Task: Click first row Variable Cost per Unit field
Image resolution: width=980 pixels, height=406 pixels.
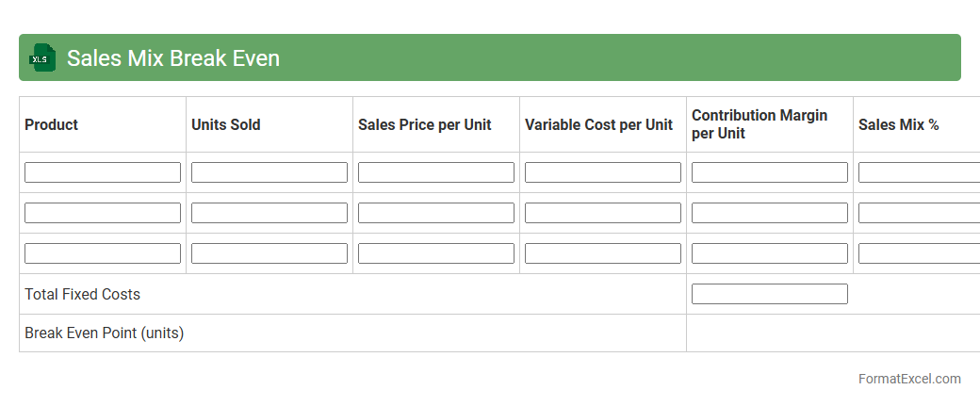Action: [603, 172]
